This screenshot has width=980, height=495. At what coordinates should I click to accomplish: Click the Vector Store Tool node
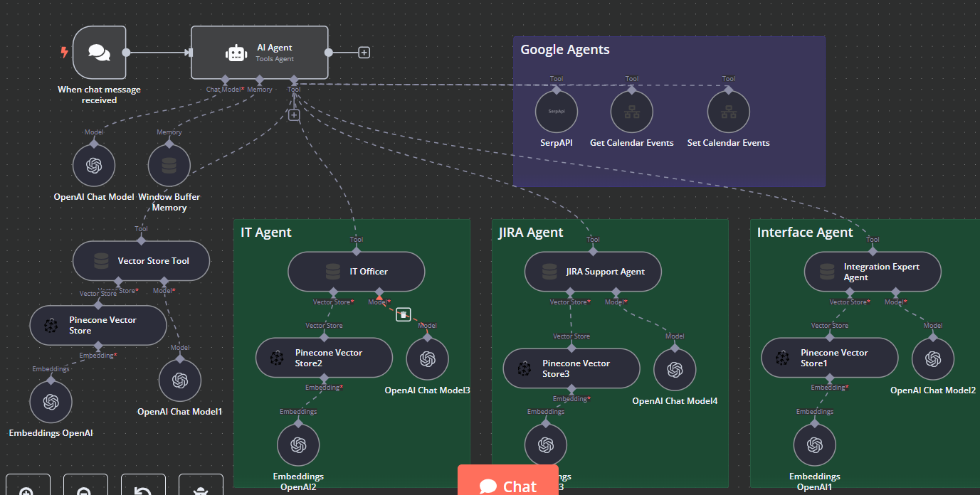141,261
